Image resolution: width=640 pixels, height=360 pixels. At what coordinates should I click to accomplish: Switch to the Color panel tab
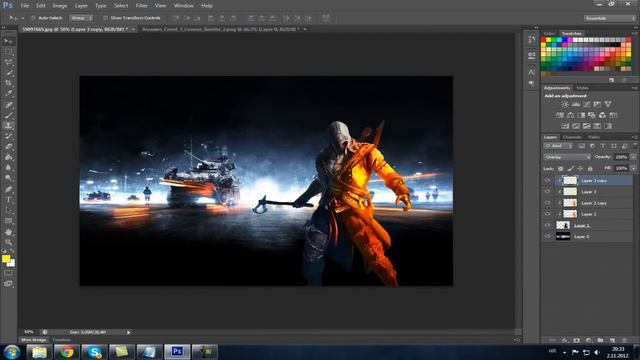(549, 33)
